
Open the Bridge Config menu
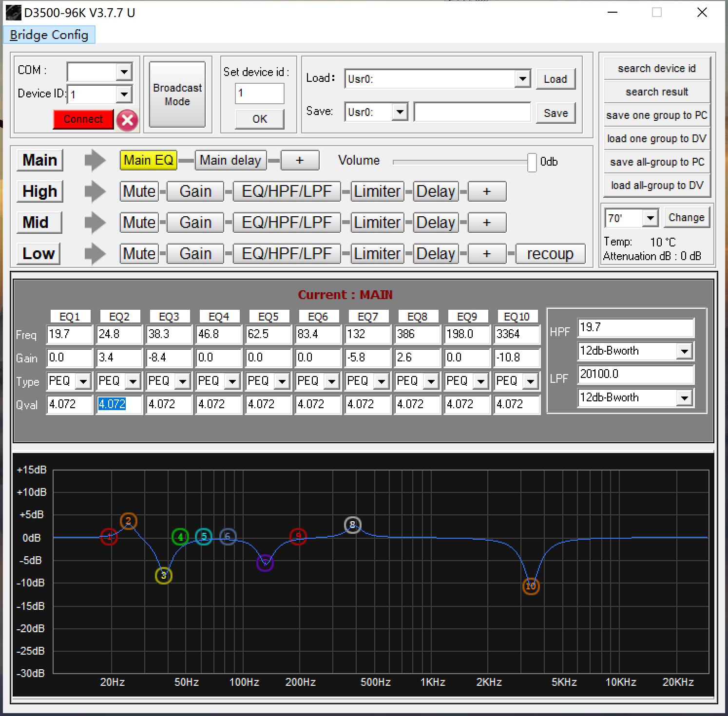49,35
